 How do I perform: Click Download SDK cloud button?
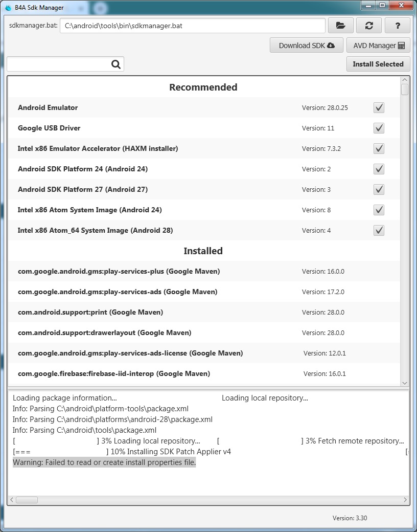pyautogui.click(x=307, y=45)
